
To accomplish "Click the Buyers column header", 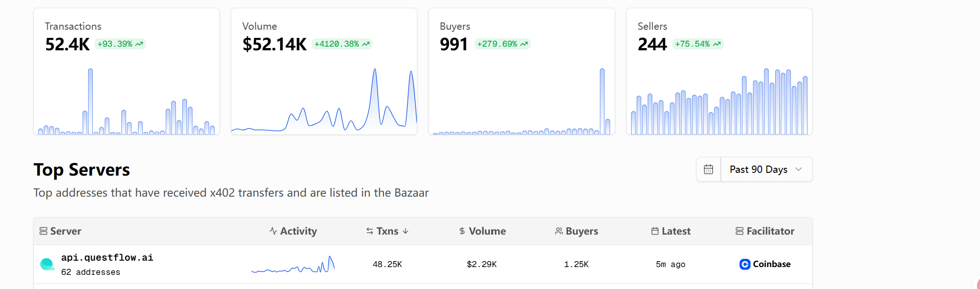I will 576,231.
